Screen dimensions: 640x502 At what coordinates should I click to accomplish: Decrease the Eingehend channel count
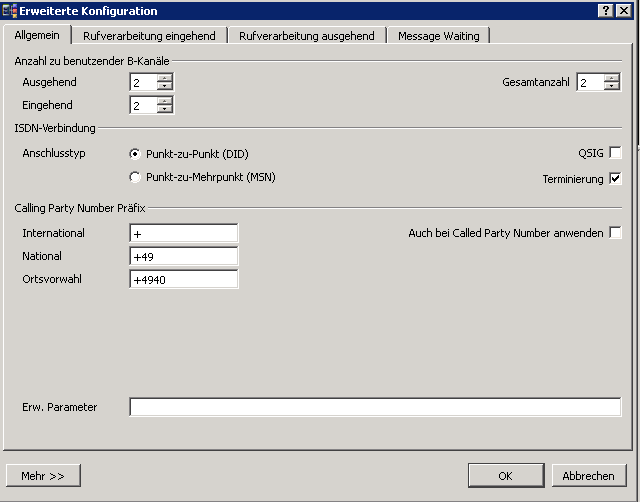[165, 110]
